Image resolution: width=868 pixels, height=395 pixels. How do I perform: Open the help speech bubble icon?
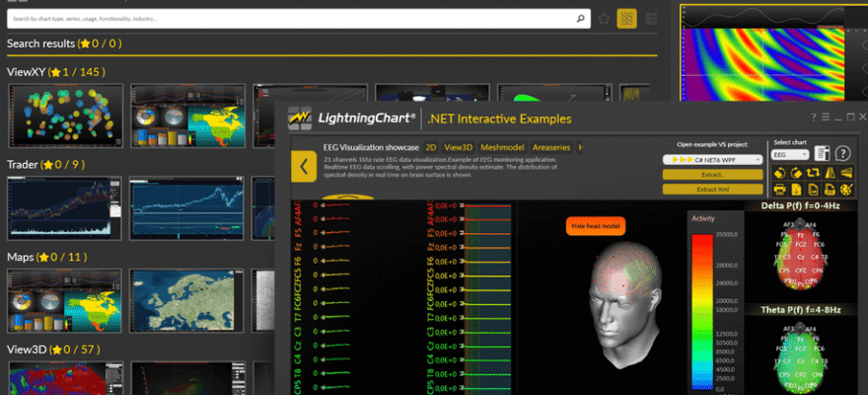click(x=843, y=153)
